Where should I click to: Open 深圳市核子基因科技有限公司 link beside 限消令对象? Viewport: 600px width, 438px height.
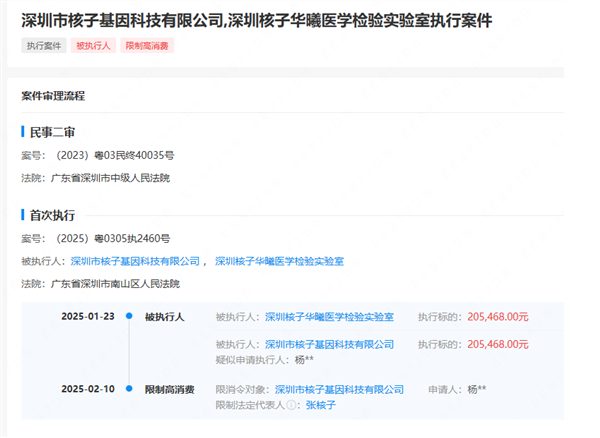point(339,390)
